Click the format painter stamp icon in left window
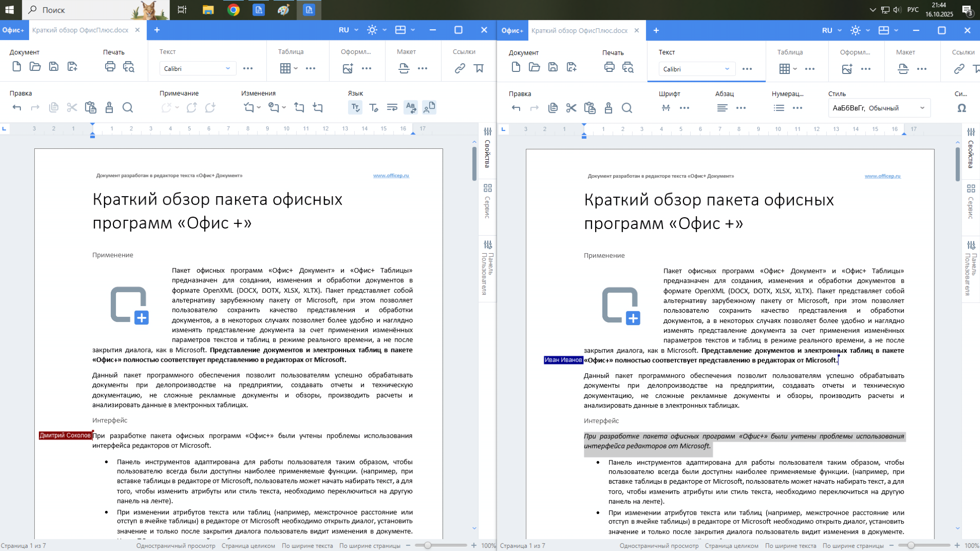The image size is (980, 551). click(x=109, y=108)
